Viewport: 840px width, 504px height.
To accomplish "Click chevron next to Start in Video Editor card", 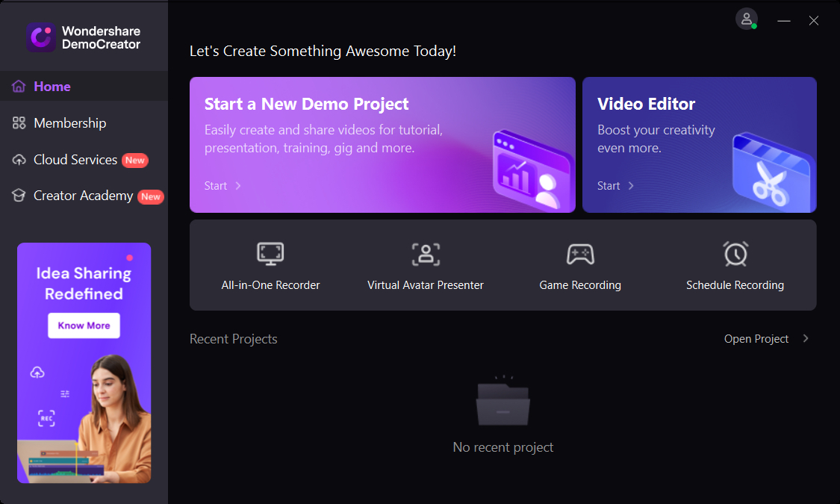I will tap(631, 186).
